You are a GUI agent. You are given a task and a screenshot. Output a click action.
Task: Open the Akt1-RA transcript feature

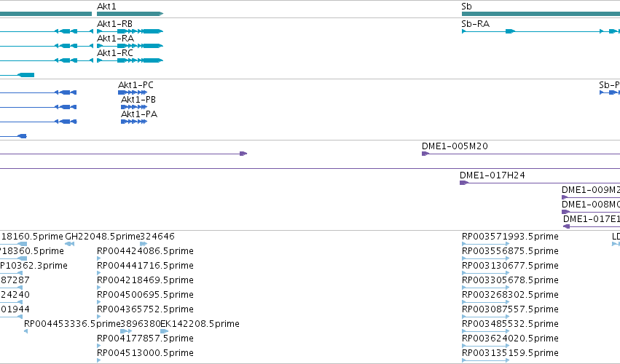(x=130, y=46)
